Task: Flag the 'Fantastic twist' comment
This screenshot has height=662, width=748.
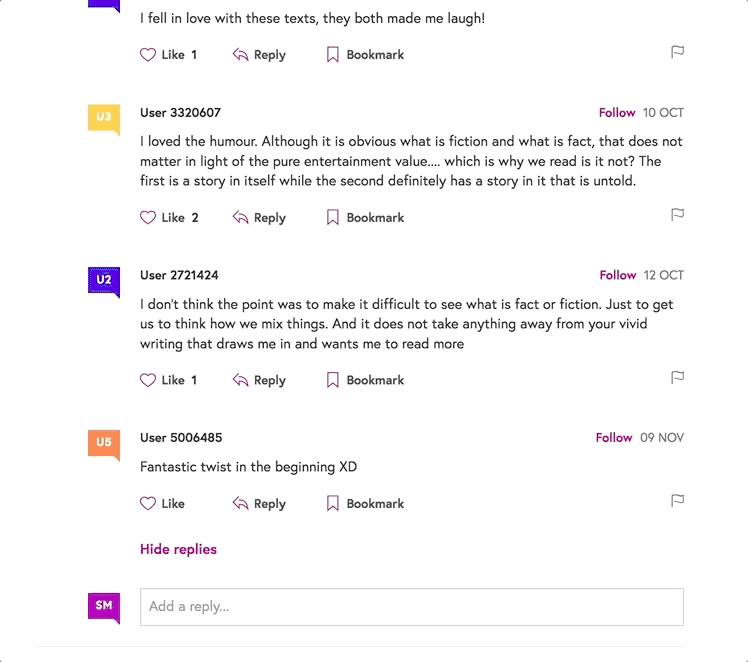Action: pos(677,501)
